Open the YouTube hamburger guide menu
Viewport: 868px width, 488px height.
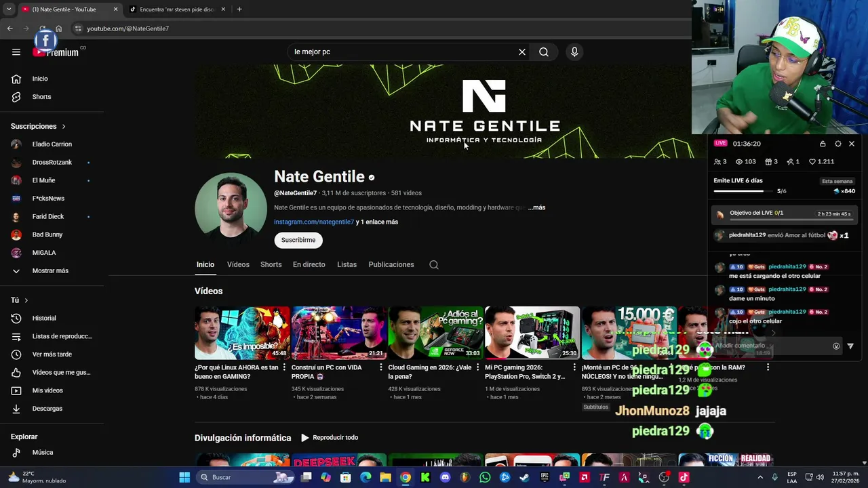(x=16, y=52)
